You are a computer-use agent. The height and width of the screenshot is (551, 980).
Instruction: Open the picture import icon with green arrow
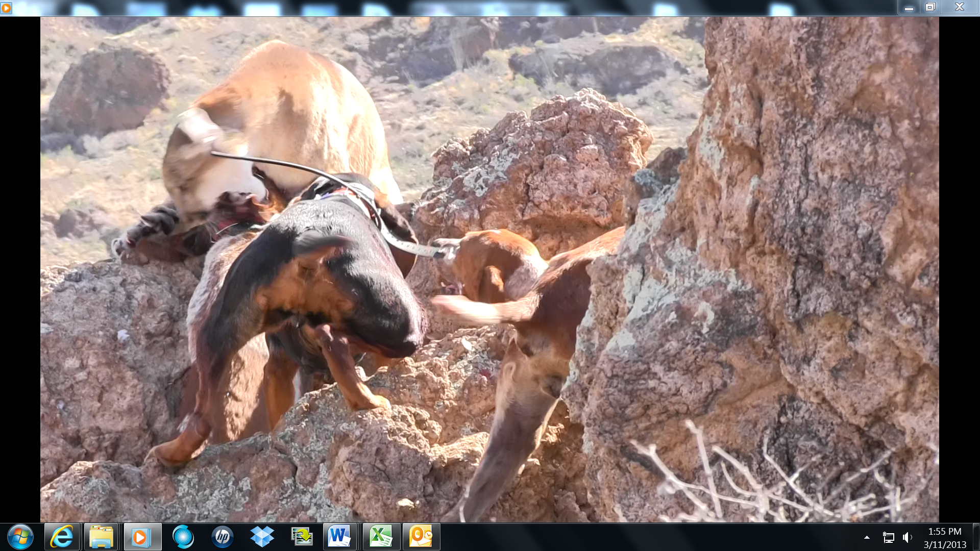pos(302,537)
